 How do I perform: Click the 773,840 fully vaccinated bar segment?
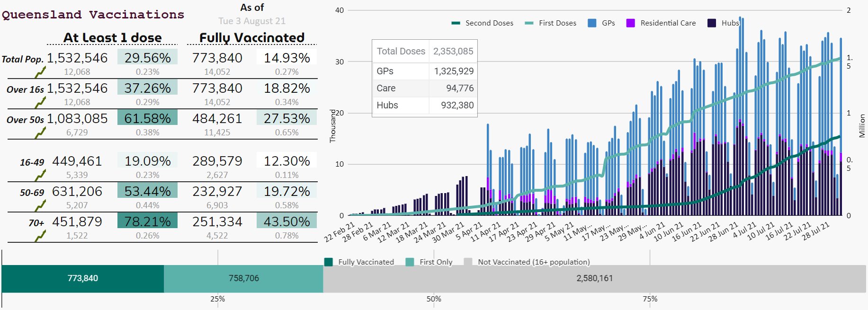click(x=83, y=278)
